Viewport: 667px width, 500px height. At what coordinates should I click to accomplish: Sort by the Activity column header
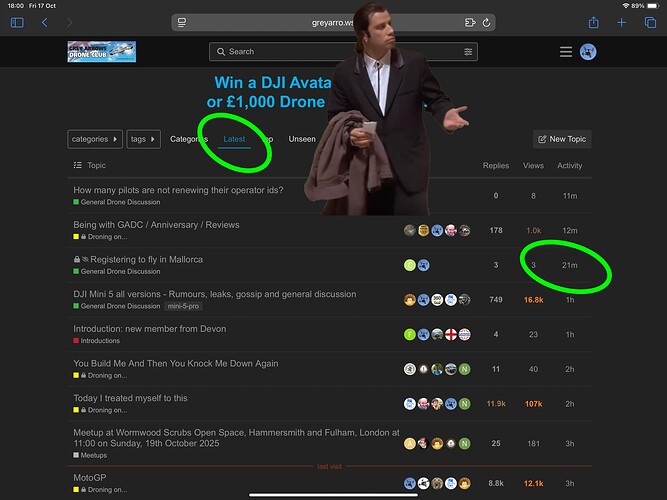click(x=570, y=166)
